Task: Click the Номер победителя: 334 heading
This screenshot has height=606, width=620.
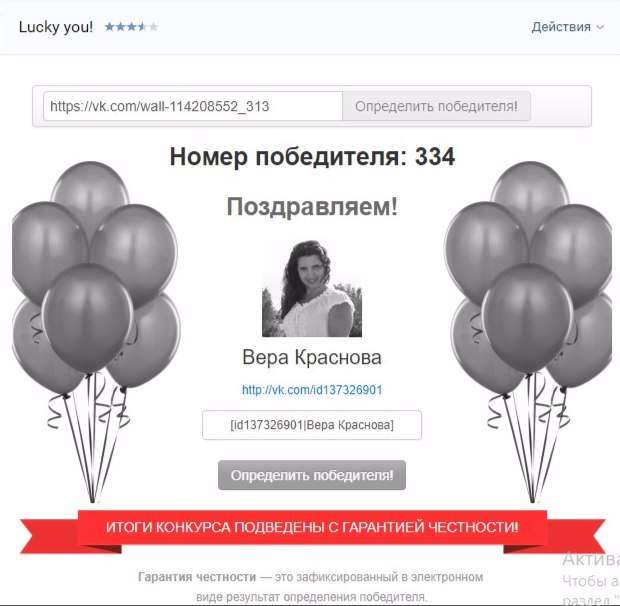Action: pos(312,157)
